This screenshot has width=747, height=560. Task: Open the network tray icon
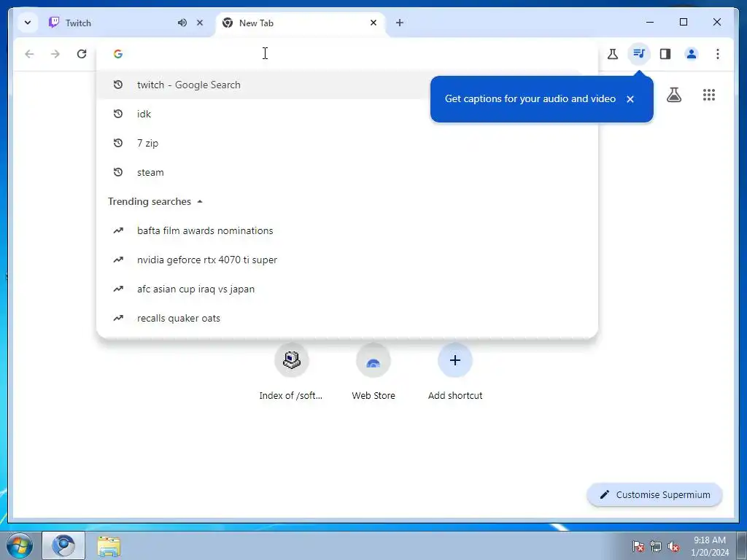[x=656, y=546]
